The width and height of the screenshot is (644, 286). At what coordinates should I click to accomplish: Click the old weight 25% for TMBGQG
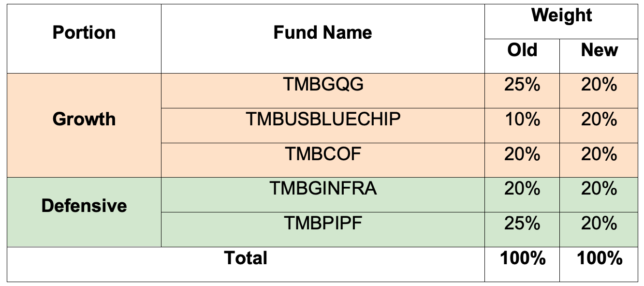click(522, 85)
